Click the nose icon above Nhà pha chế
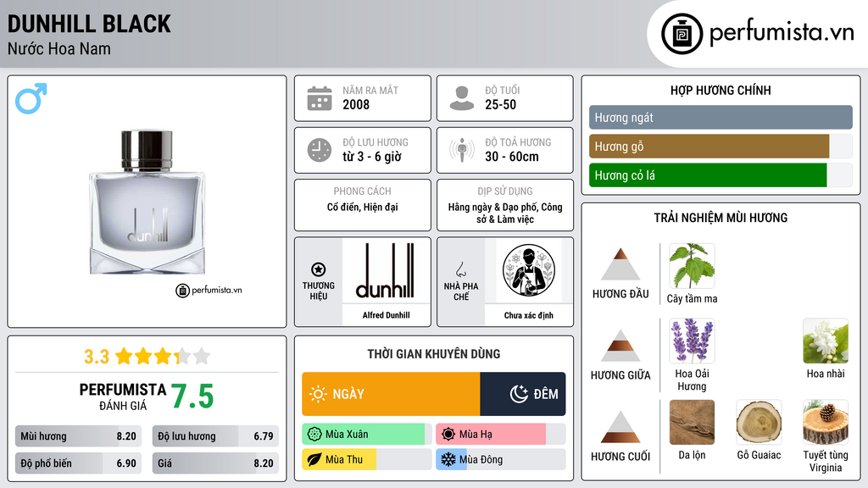This screenshot has width=868, height=488. (x=460, y=269)
